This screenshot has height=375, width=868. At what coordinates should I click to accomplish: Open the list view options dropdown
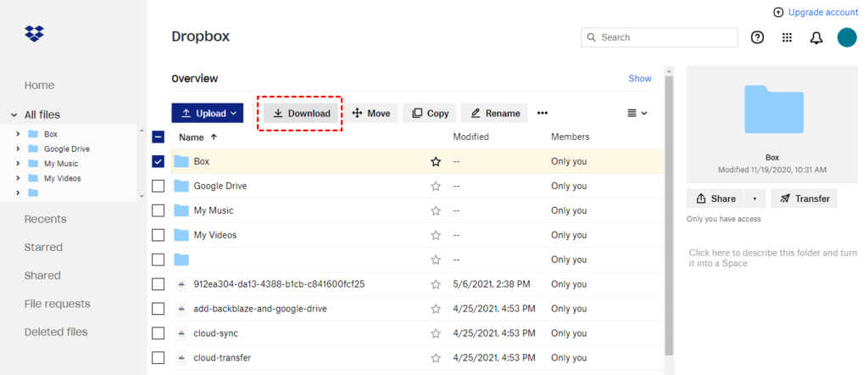click(x=637, y=113)
